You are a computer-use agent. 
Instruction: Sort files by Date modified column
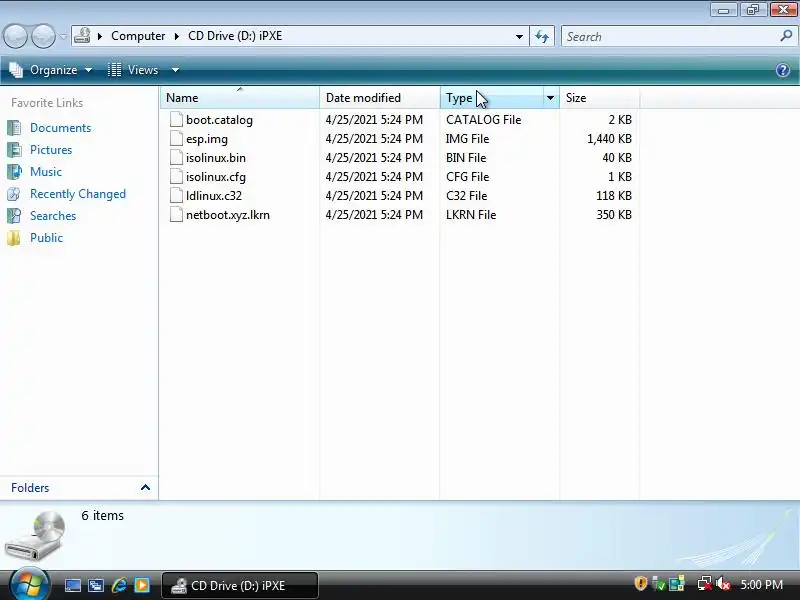pos(380,97)
